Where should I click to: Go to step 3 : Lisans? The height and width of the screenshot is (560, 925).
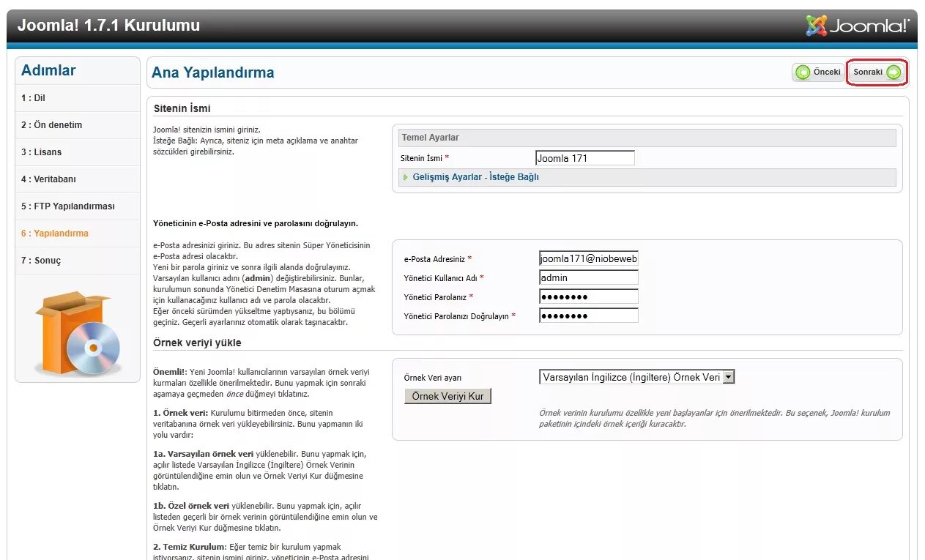coord(77,152)
